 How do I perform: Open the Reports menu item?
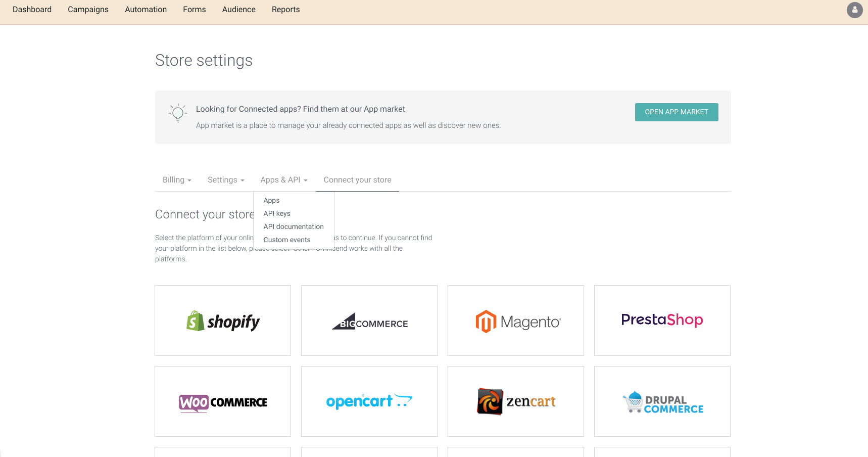pos(285,9)
